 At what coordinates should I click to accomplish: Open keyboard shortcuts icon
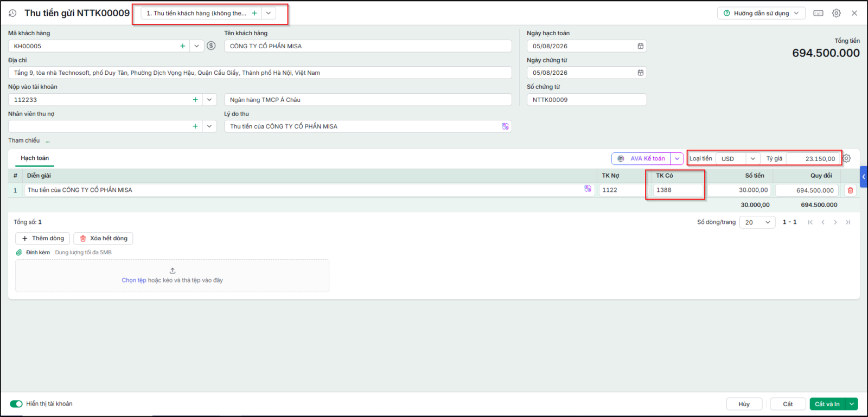tap(819, 13)
